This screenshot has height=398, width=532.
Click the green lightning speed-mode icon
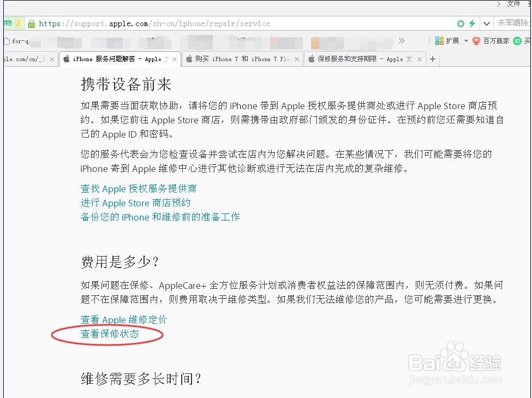(472, 23)
